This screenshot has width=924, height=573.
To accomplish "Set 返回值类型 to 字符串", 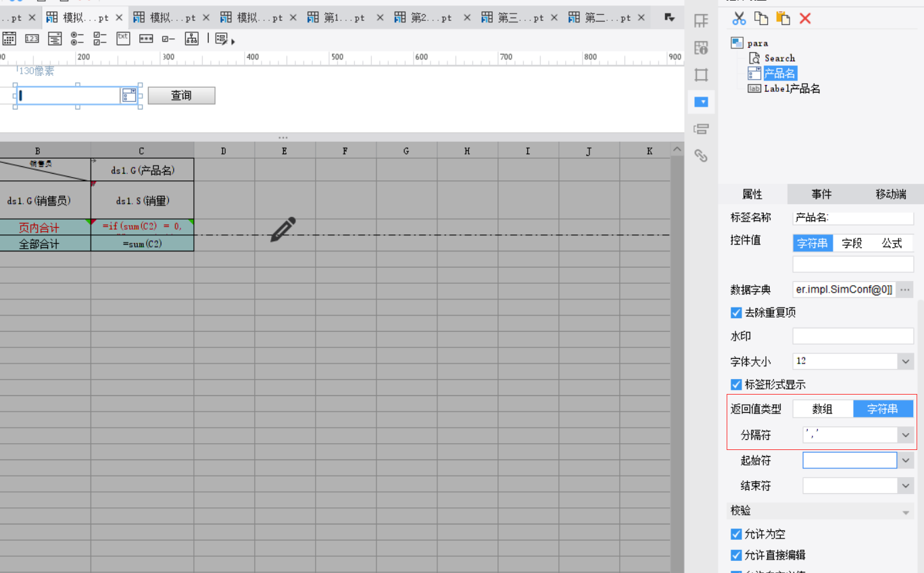I will click(883, 409).
